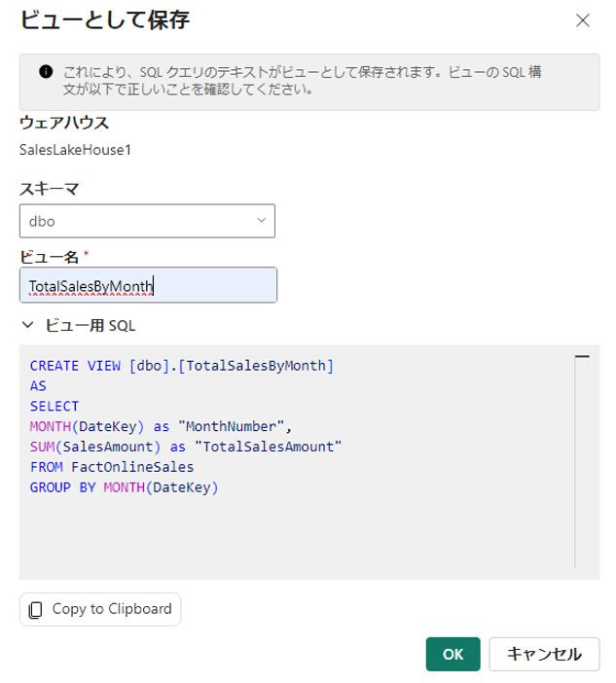The width and height of the screenshot is (616, 683).
Task: Click the SQL editor scrollbar marker
Action: [x=582, y=358]
